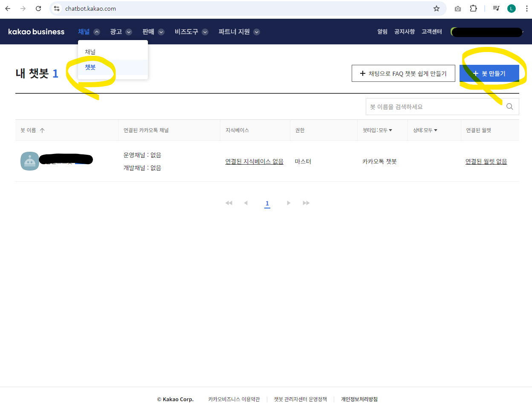
Task: Open the 봇타입: 모두 filter dropdown
Action: pyautogui.click(x=377, y=130)
